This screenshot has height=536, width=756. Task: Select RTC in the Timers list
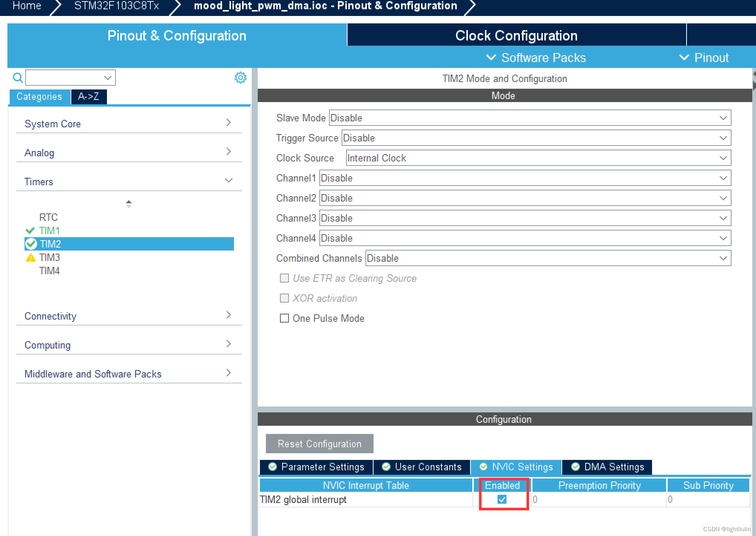pyautogui.click(x=48, y=217)
